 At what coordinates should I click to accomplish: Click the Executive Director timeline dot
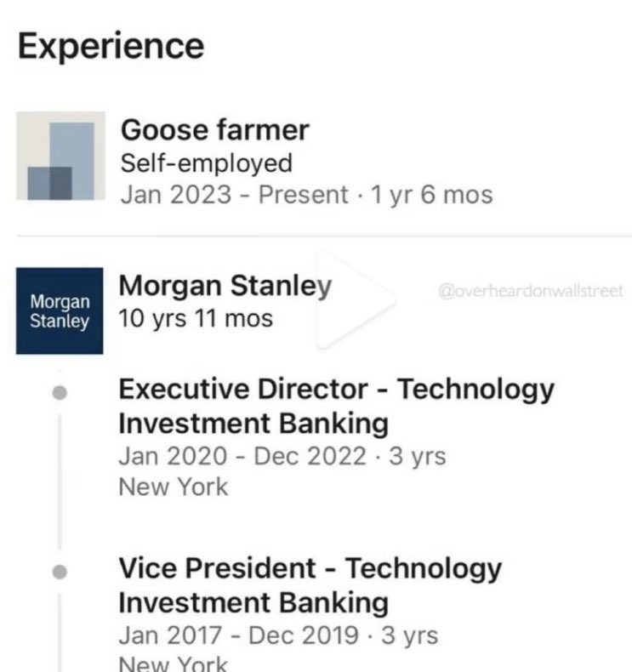[x=60, y=393]
